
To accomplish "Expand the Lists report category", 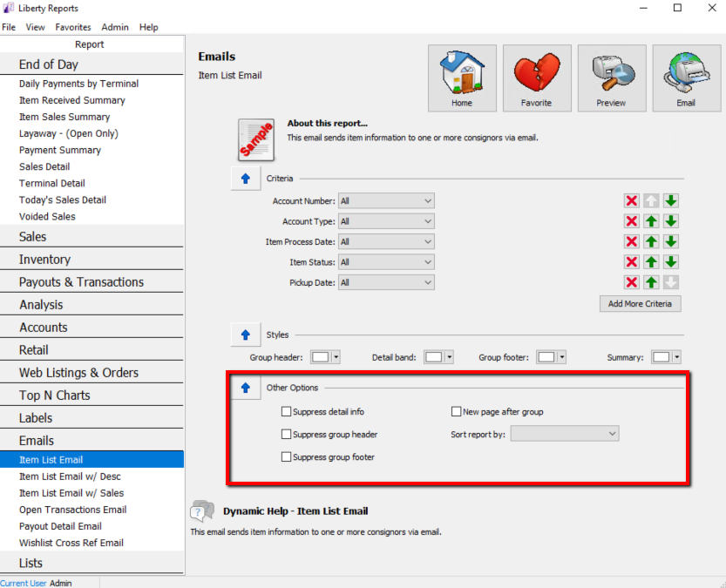I will [x=92, y=563].
